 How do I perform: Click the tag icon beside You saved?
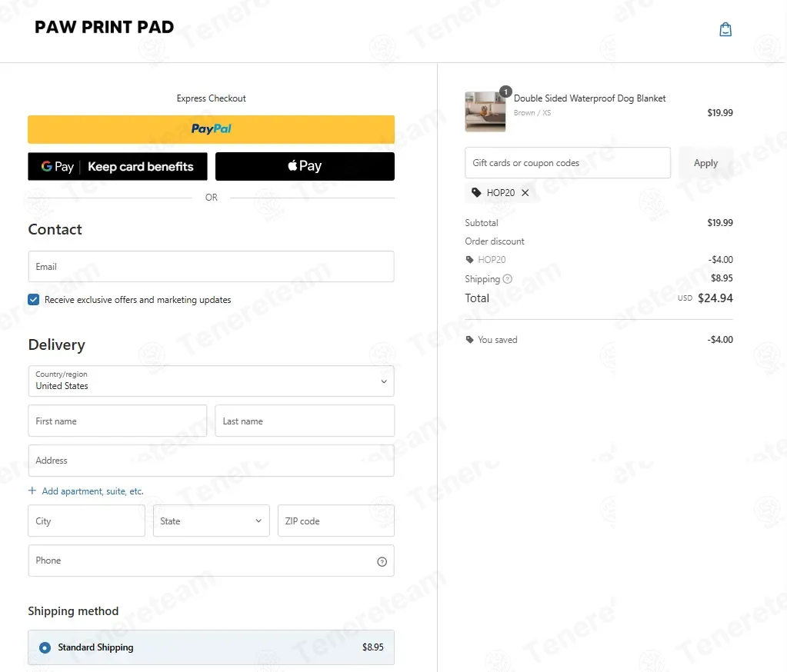[469, 340]
